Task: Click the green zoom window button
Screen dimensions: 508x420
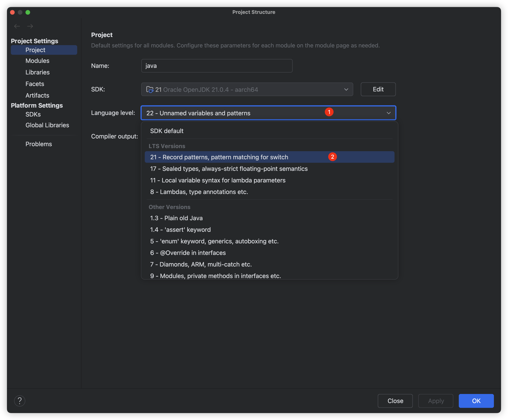Action: (x=28, y=12)
